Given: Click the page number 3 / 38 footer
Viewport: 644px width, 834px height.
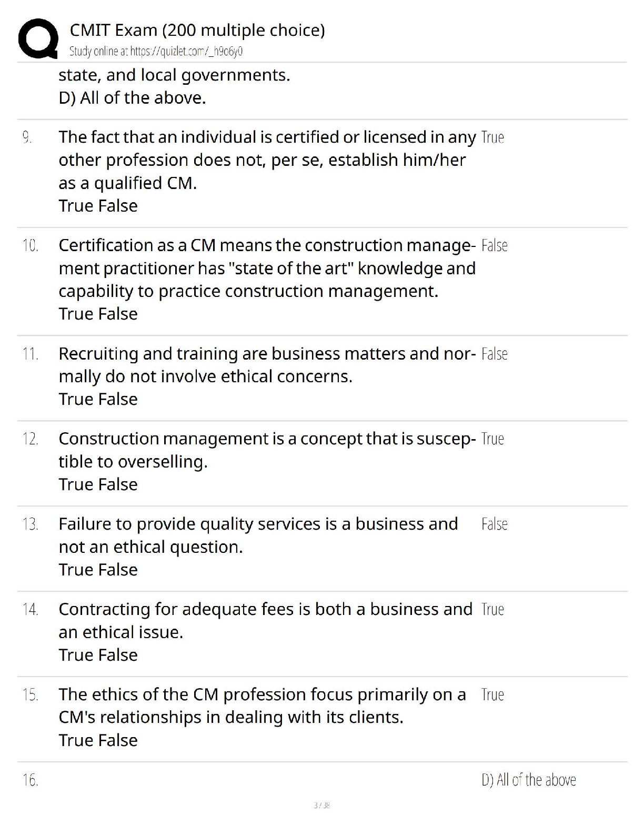Looking at the screenshot, I should click(321, 806).
